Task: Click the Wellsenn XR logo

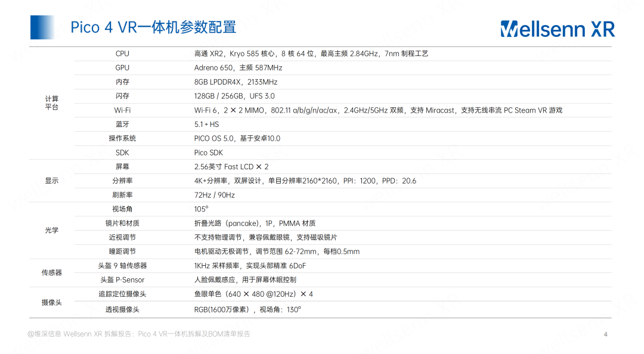Action: click(x=558, y=29)
